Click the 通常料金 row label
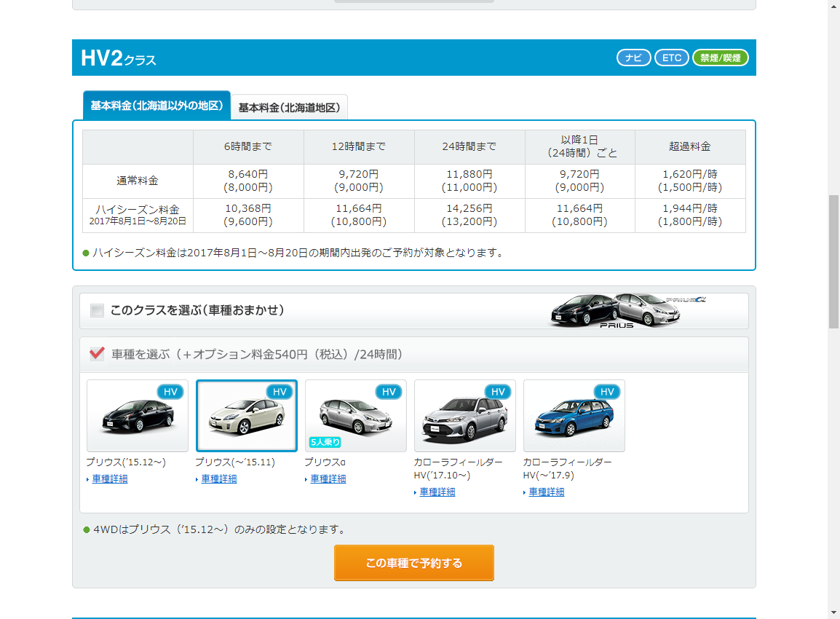The width and height of the screenshot is (840, 619). 138,181
